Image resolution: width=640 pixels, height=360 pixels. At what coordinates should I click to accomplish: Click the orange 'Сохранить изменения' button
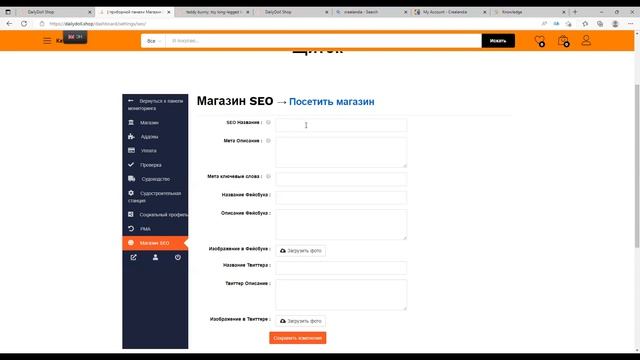point(298,338)
